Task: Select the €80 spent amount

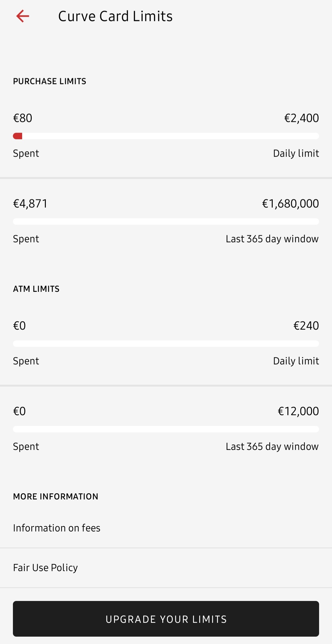Action: (22, 118)
